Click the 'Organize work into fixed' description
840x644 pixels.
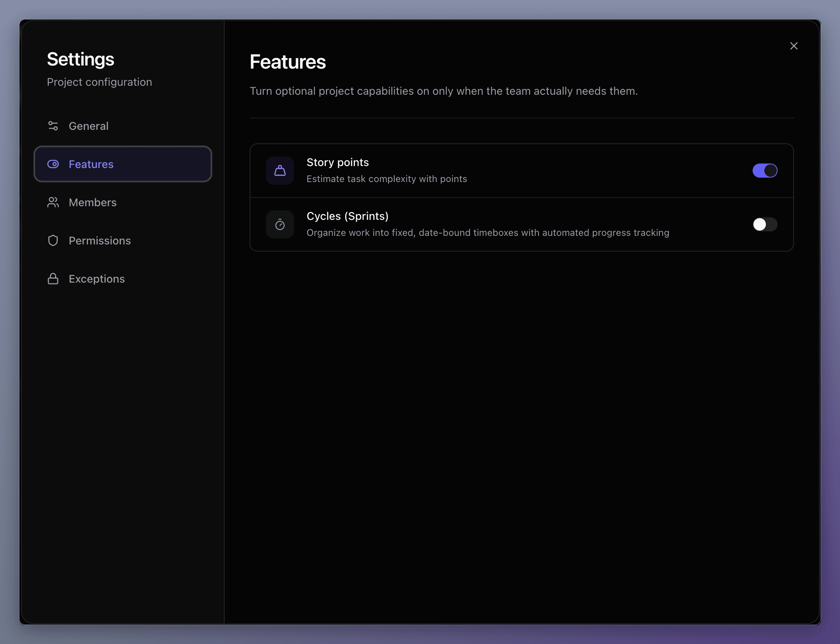coord(488,233)
